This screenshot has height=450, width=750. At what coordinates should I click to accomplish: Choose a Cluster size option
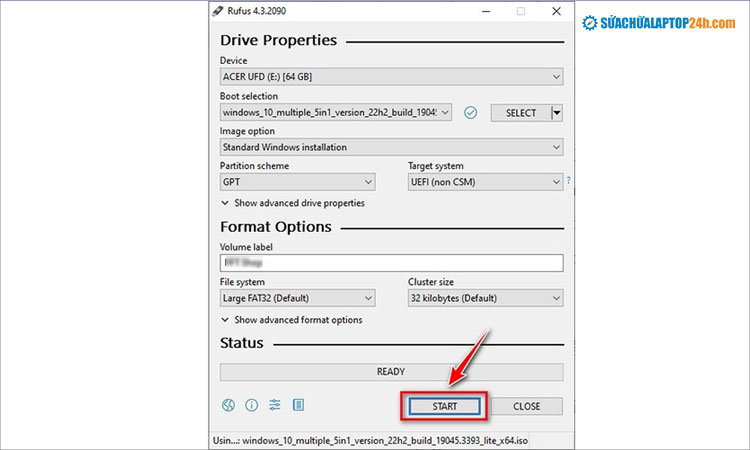pyautogui.click(x=485, y=298)
